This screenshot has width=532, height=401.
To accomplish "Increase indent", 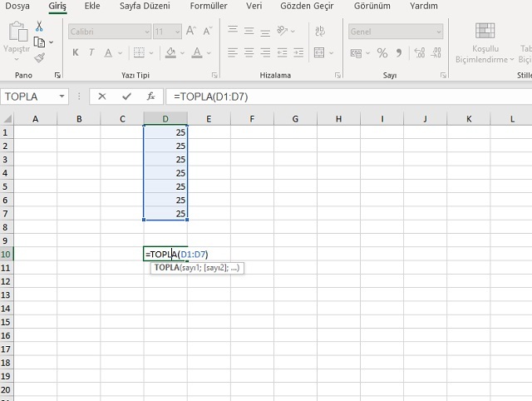I will (298, 52).
